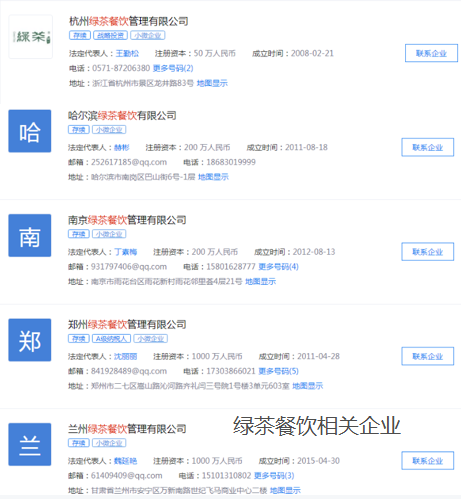Click the blue 兰 company avatar
461x499 pixels.
pos(30,444)
